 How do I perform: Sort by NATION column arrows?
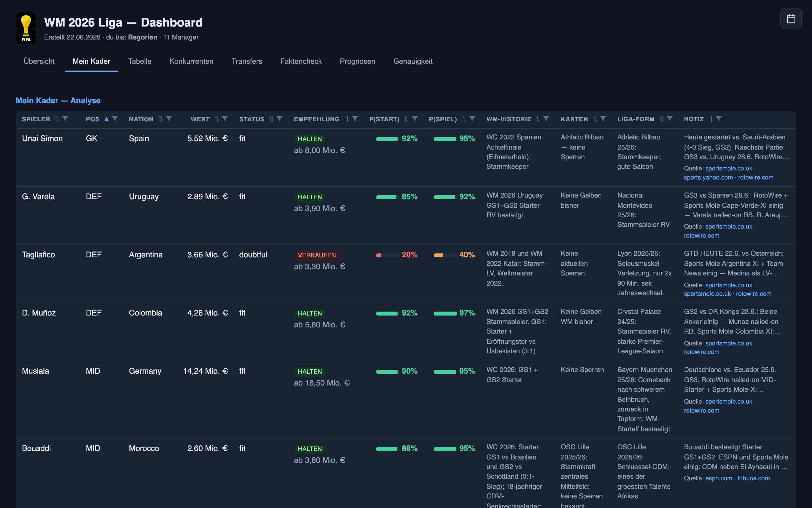point(160,119)
